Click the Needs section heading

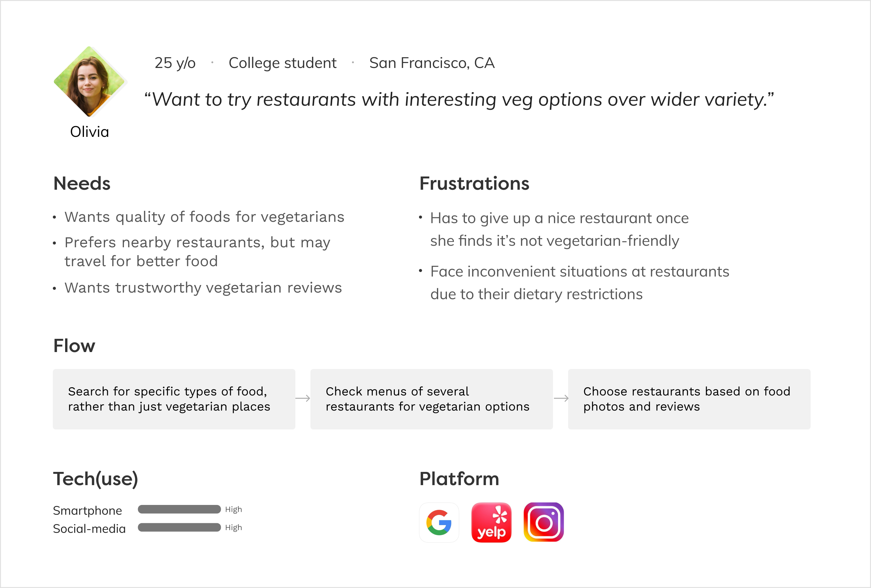(82, 184)
